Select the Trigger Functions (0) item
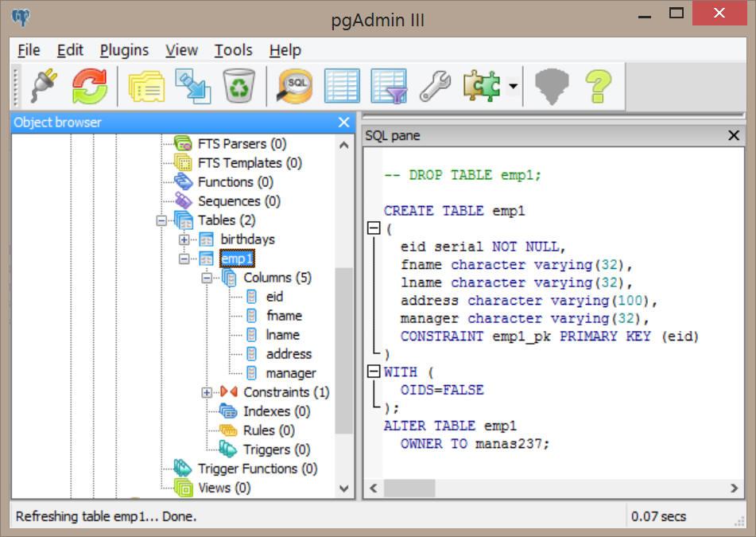Image resolution: width=756 pixels, height=537 pixels. coord(258,469)
